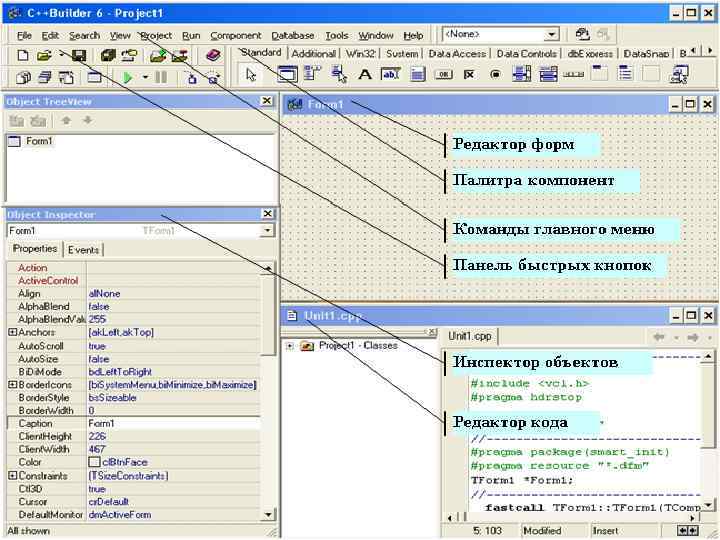Click the AutoScroll property value true
This screenshot has width=720, height=540.
tap(97, 346)
